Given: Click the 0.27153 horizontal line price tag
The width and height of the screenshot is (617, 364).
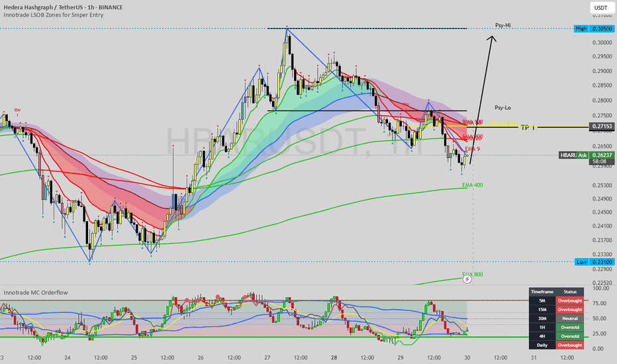Looking at the screenshot, I should click(602, 126).
